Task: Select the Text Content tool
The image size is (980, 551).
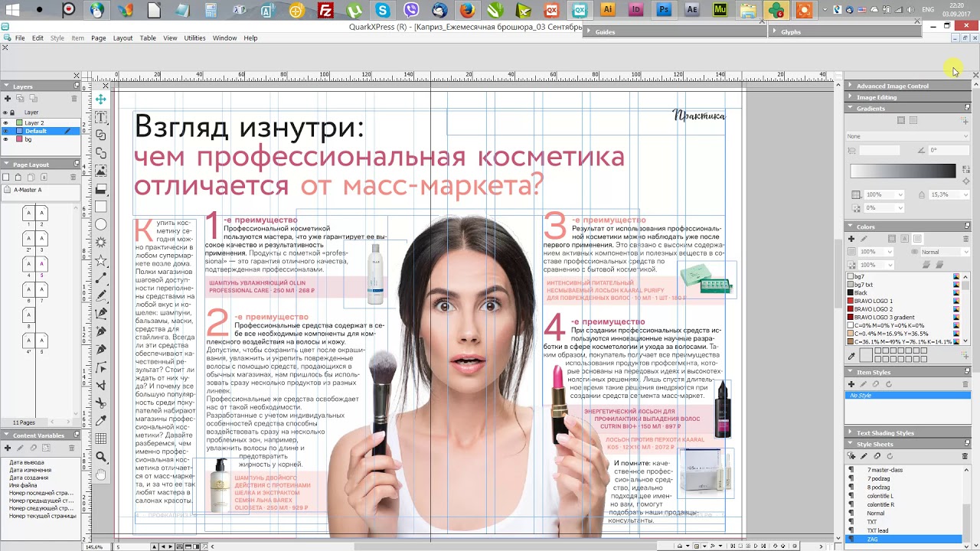Action: [101, 117]
